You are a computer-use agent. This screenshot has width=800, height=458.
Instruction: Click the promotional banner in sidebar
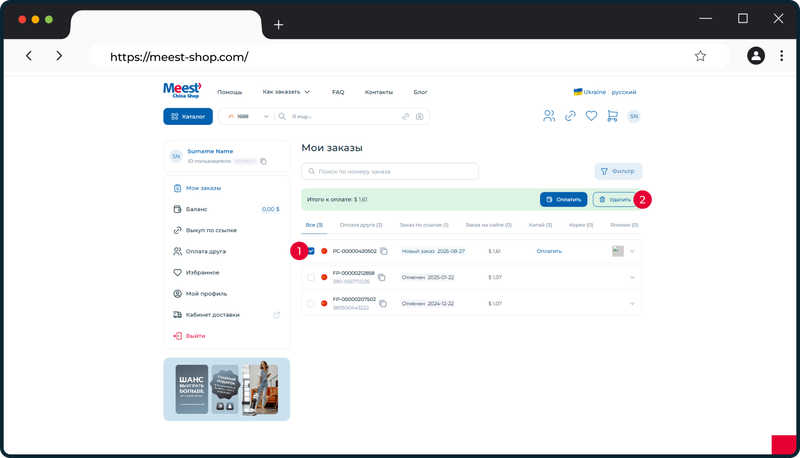point(227,389)
